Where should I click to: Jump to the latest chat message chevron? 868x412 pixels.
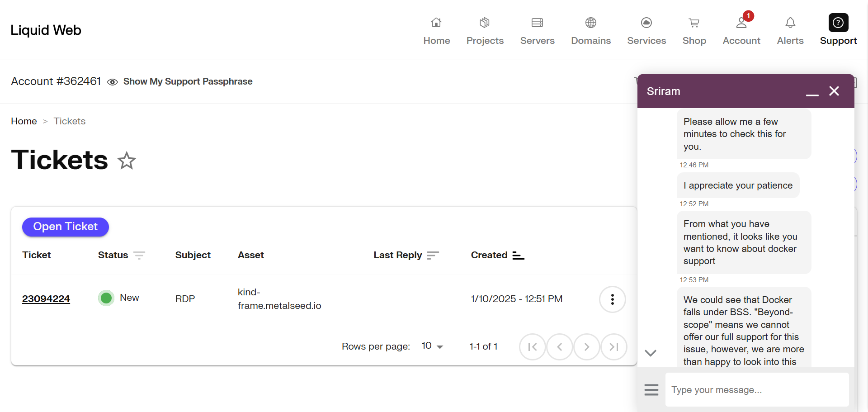(651, 353)
